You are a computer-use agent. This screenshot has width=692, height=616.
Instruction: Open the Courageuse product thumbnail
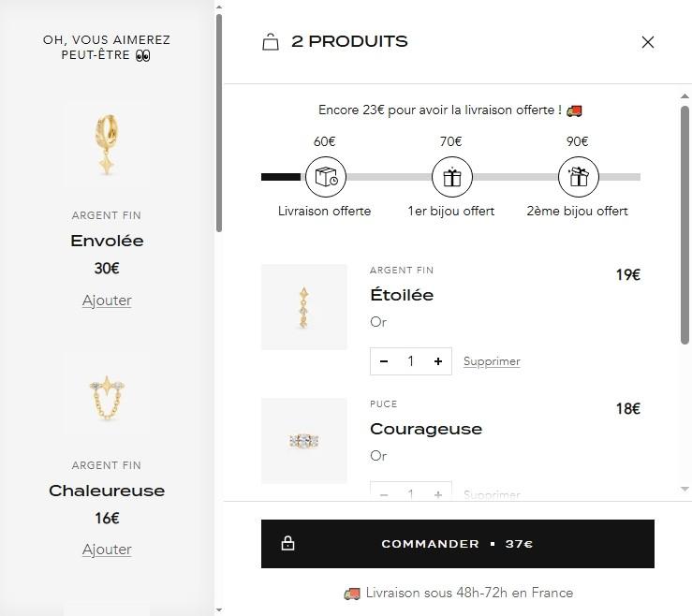304,440
